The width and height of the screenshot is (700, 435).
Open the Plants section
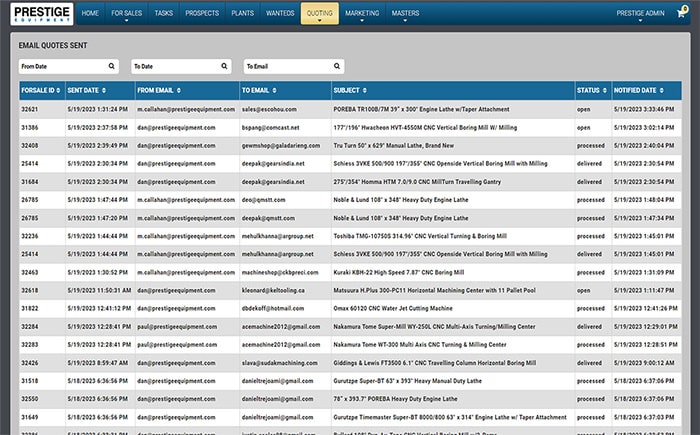click(242, 13)
